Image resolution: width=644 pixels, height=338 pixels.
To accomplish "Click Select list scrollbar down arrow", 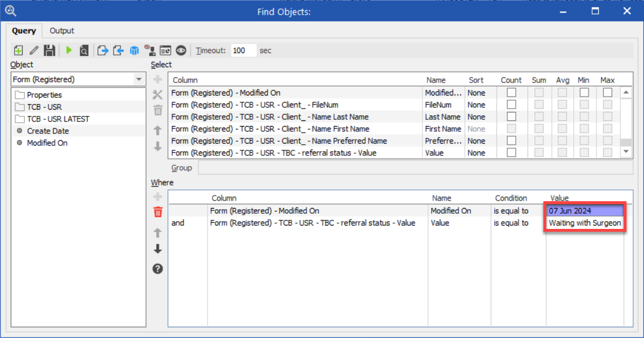I will (626, 152).
